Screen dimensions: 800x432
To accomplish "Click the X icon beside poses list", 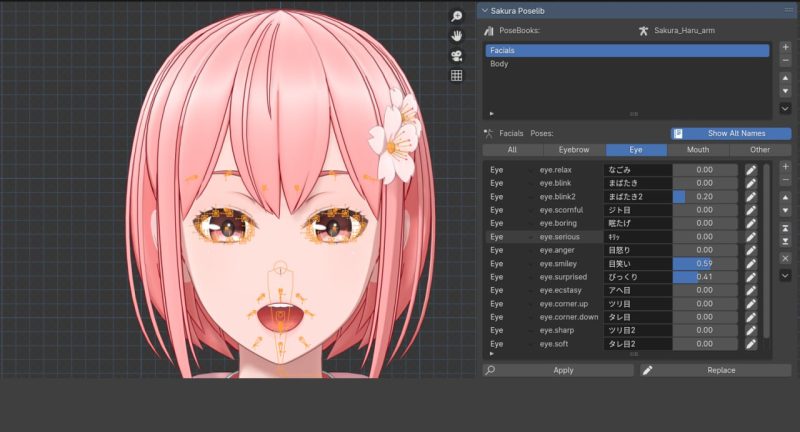I will point(785,259).
